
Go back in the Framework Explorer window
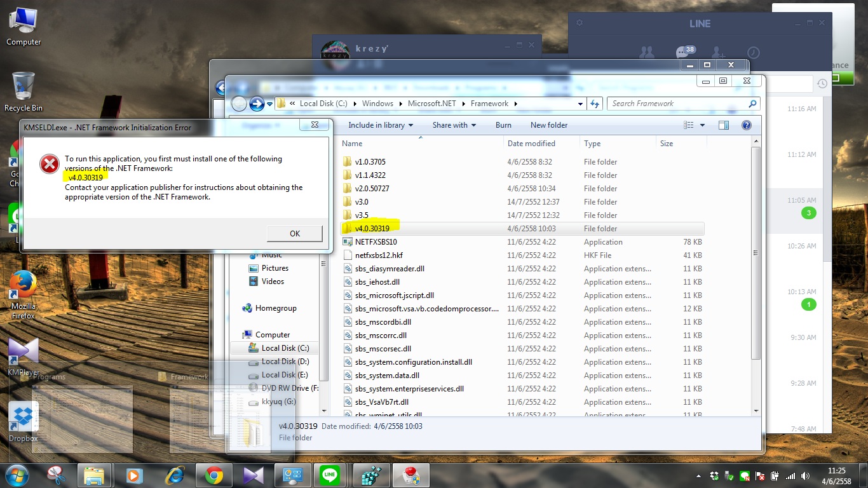[x=239, y=104]
